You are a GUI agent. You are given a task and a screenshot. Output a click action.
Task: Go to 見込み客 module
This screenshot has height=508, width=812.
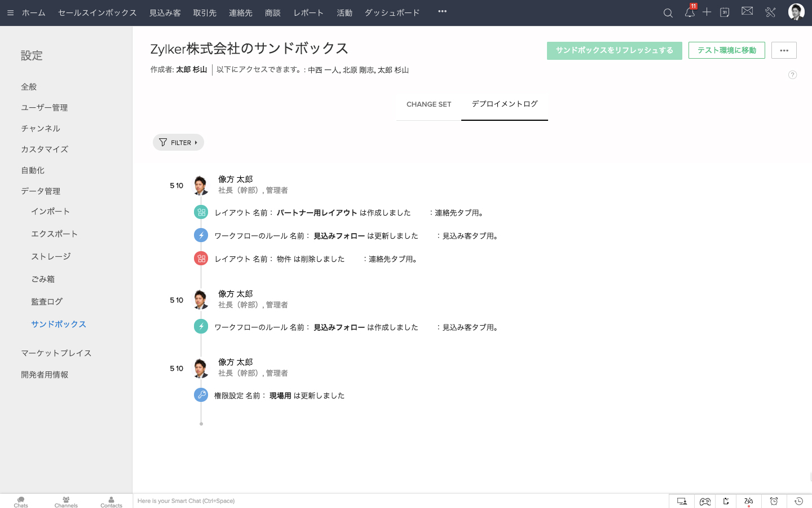click(x=165, y=12)
